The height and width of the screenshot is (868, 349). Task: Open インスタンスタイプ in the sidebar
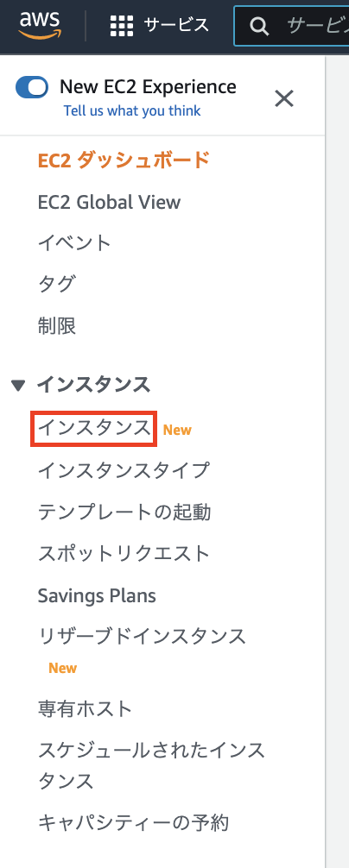(x=124, y=470)
